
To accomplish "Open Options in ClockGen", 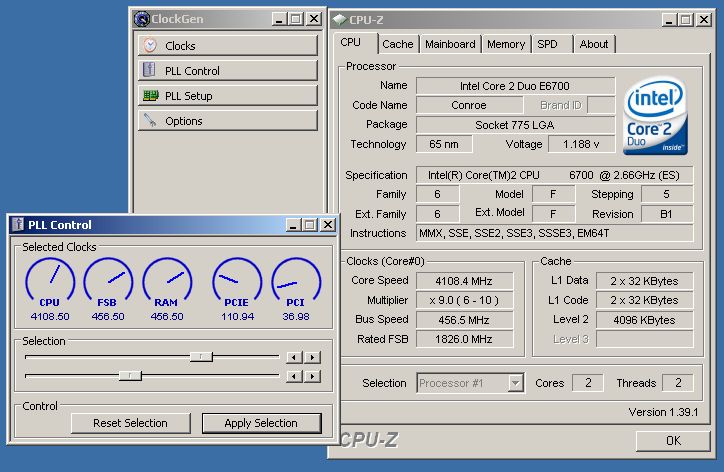I will pyautogui.click(x=228, y=121).
